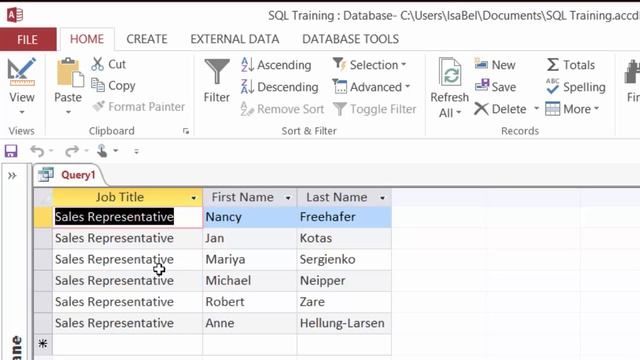Switch to the CREATE ribbon tab
The height and width of the screenshot is (360, 640).
[x=147, y=39]
